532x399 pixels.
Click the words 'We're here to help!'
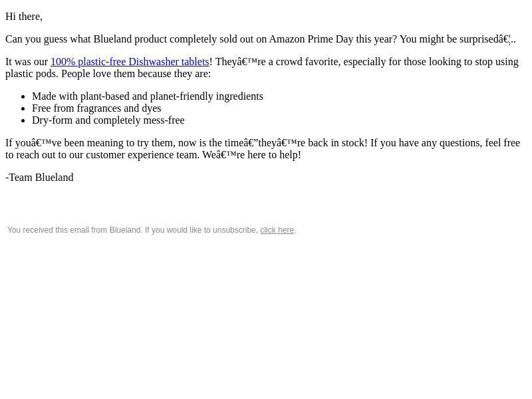[x=251, y=155]
